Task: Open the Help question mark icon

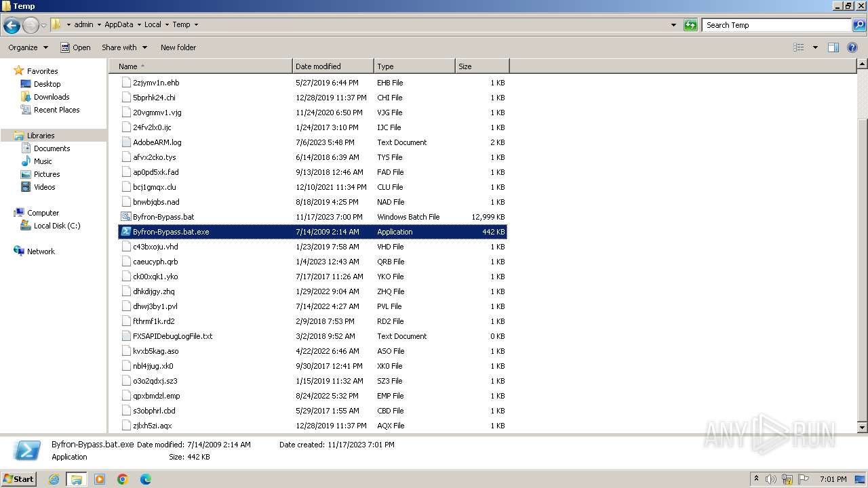Action: coord(854,47)
